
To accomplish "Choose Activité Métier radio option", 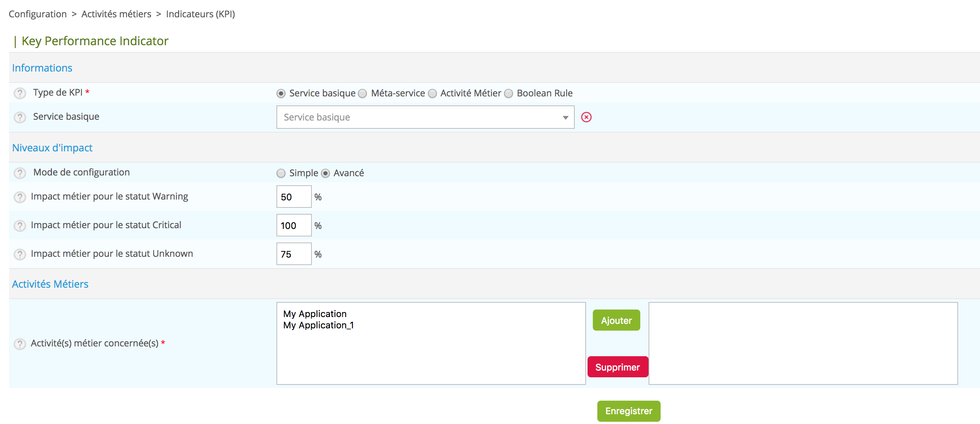I will tap(432, 93).
